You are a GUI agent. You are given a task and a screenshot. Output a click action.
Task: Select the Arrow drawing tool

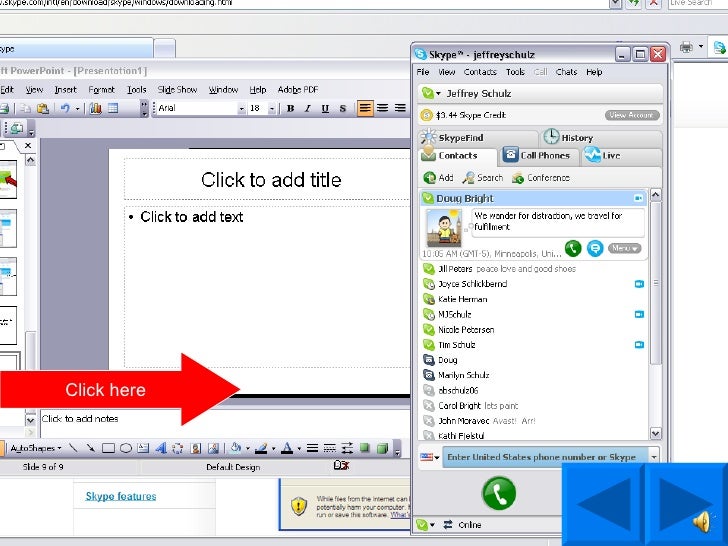coord(91,448)
